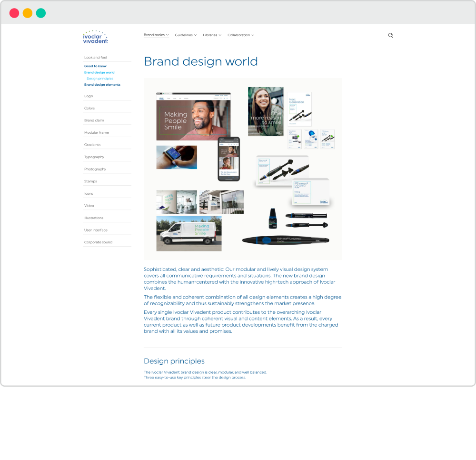Click the yellow window minimize dot
The width and height of the screenshot is (476, 460).
click(x=28, y=13)
